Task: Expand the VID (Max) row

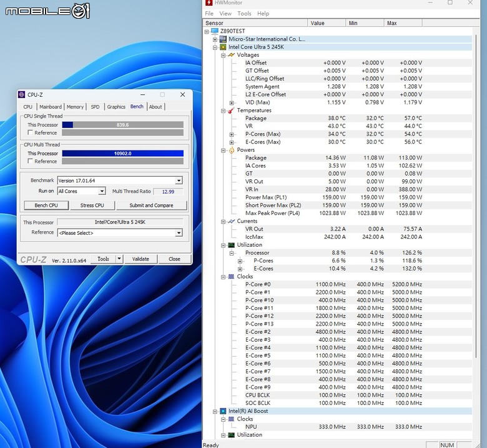Action: click(232, 103)
